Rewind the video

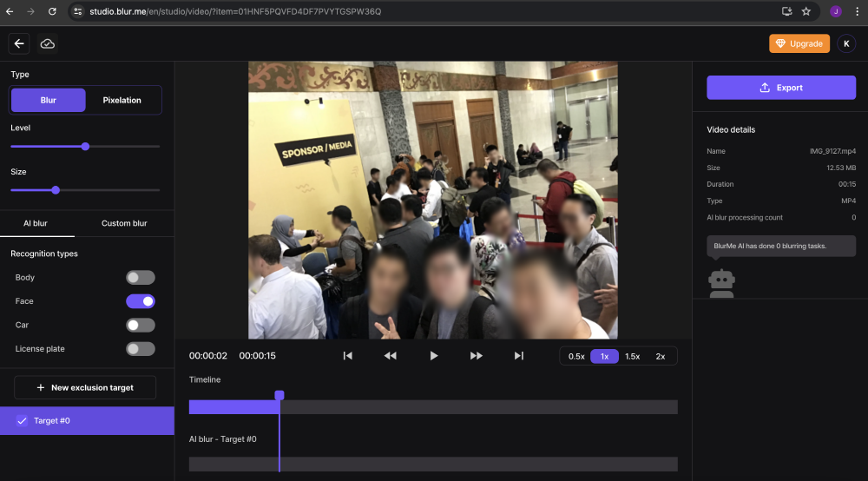[391, 356]
